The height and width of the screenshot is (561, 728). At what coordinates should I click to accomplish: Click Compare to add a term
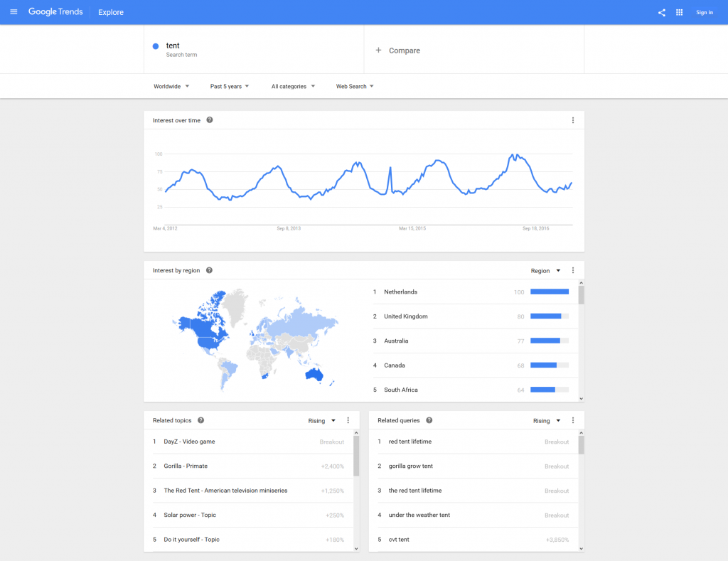[x=405, y=50]
